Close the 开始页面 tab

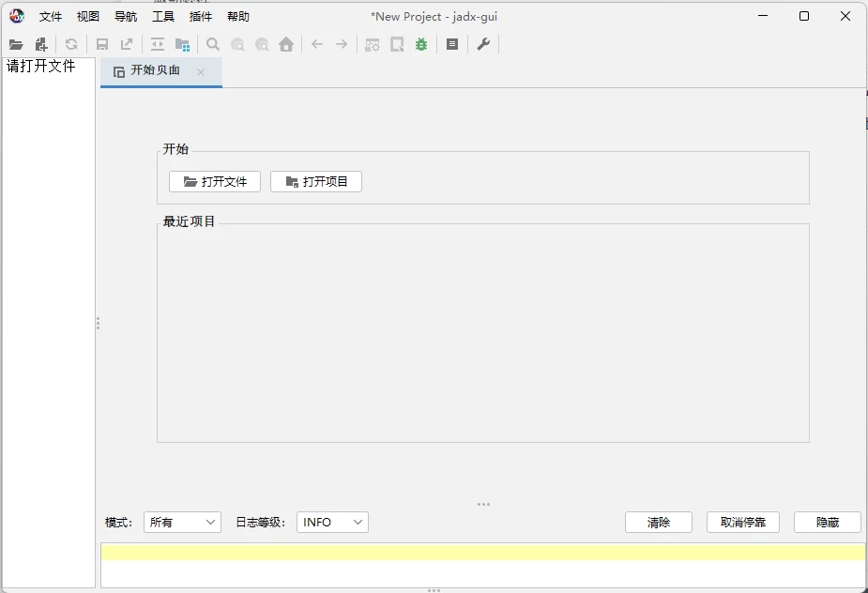[201, 71]
